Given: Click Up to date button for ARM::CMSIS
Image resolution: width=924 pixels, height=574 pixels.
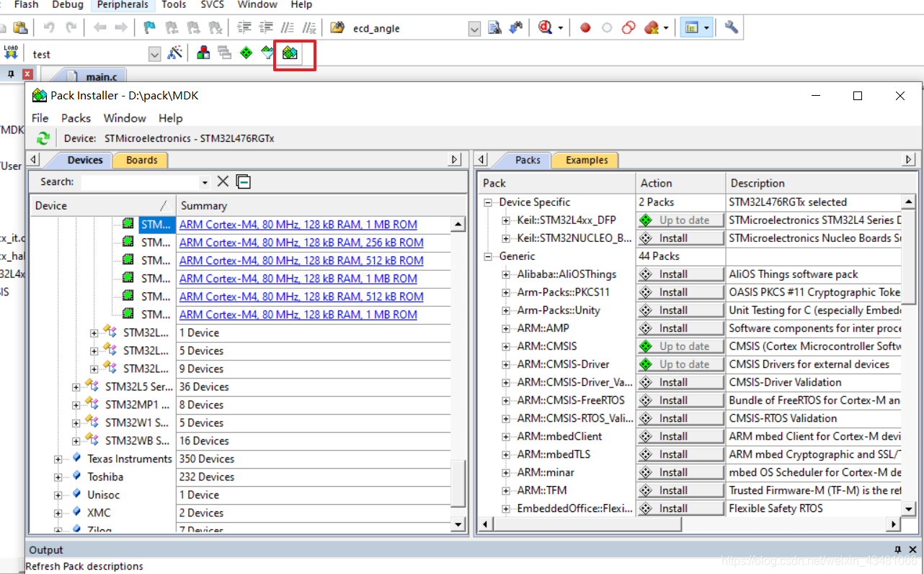Looking at the screenshot, I should pos(680,346).
